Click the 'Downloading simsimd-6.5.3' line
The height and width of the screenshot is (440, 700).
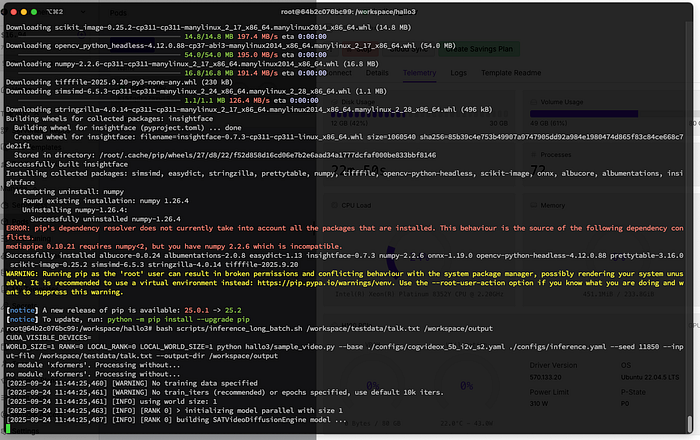(x=196, y=91)
